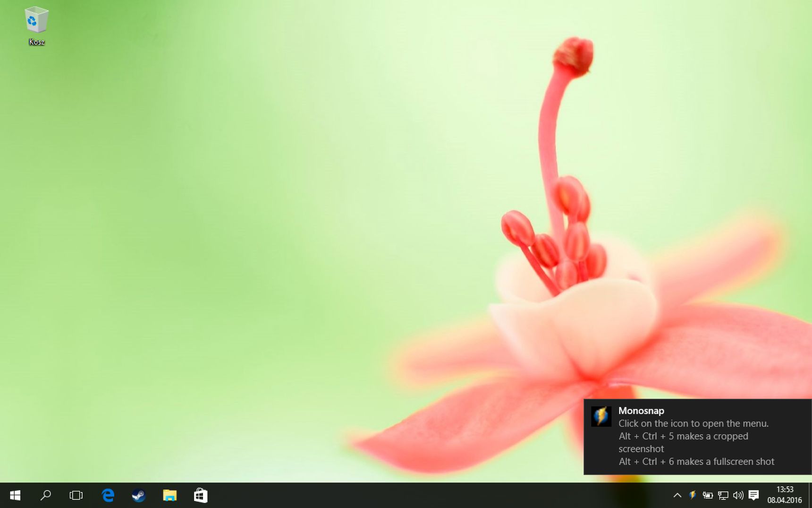The image size is (812, 508).
Task: Click the Monosnap notification title
Action: (x=641, y=411)
